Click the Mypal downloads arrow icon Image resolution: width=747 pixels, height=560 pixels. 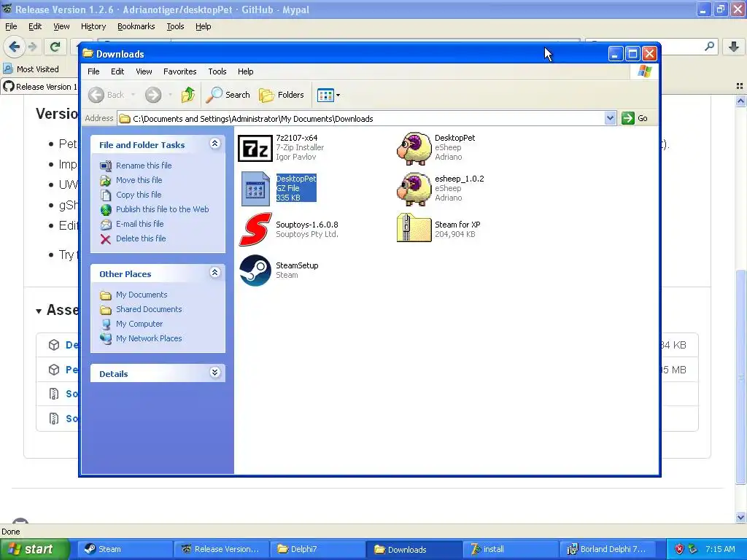tap(734, 47)
